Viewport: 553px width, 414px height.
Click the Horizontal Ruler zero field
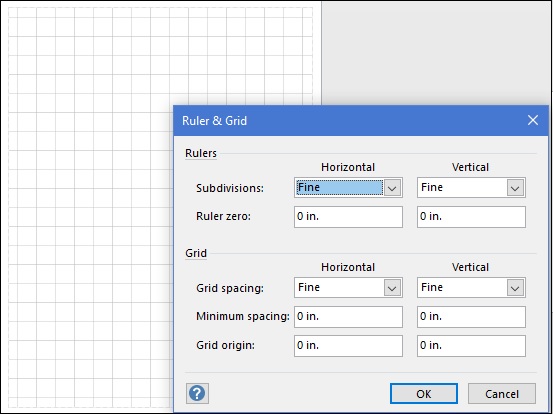348,217
